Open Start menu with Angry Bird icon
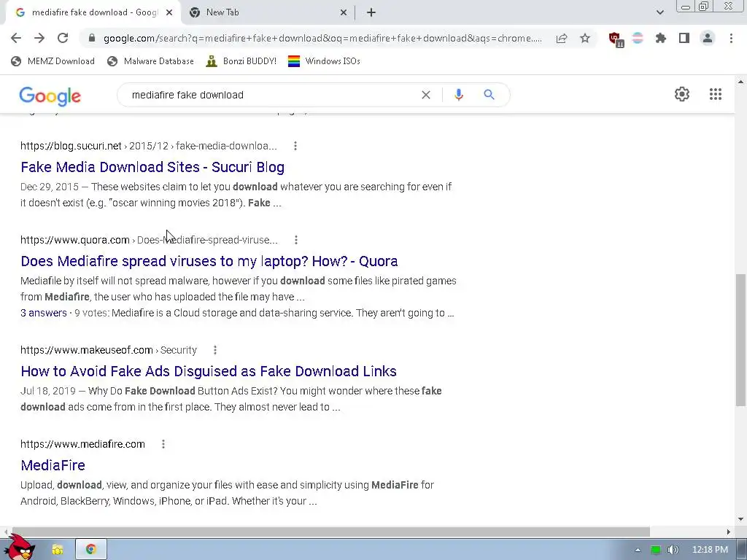 tap(19, 548)
